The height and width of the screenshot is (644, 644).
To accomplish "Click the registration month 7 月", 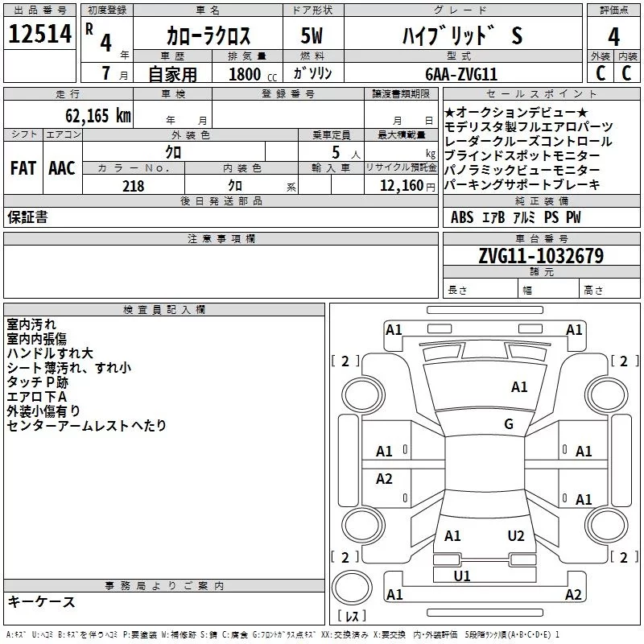I will pyautogui.click(x=114, y=73).
